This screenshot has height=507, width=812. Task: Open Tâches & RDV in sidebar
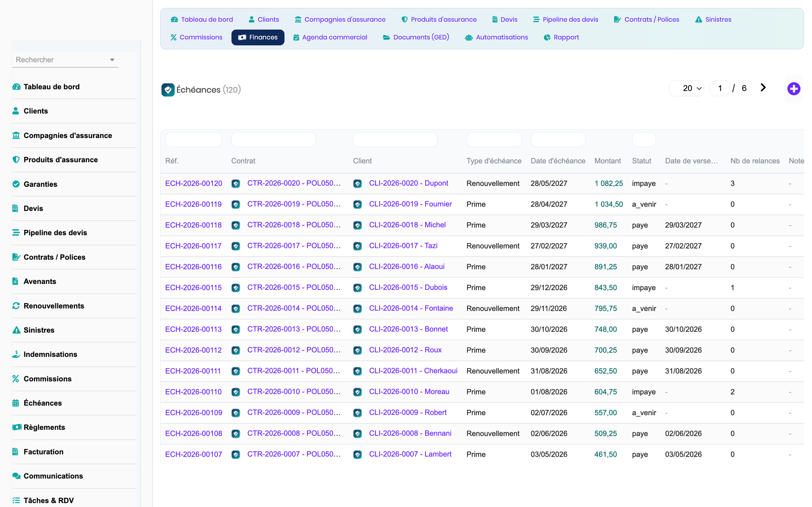[48, 500]
